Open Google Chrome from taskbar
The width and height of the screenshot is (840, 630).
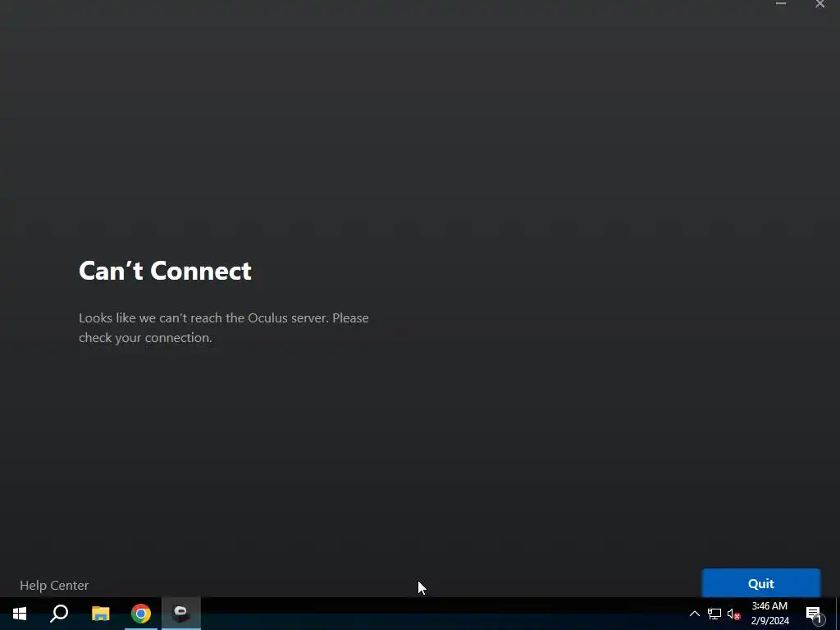pyautogui.click(x=141, y=614)
